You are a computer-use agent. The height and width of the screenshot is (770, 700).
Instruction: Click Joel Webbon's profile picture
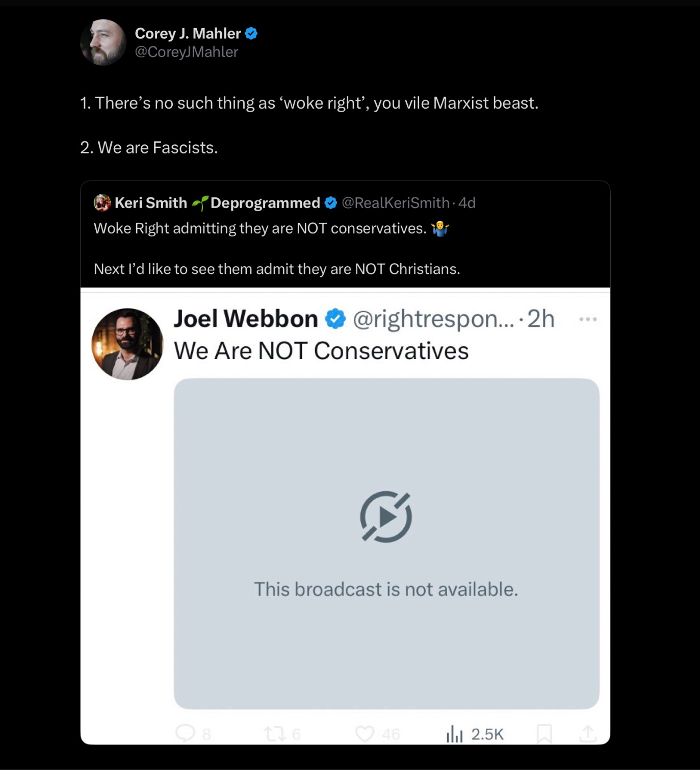pyautogui.click(x=127, y=344)
